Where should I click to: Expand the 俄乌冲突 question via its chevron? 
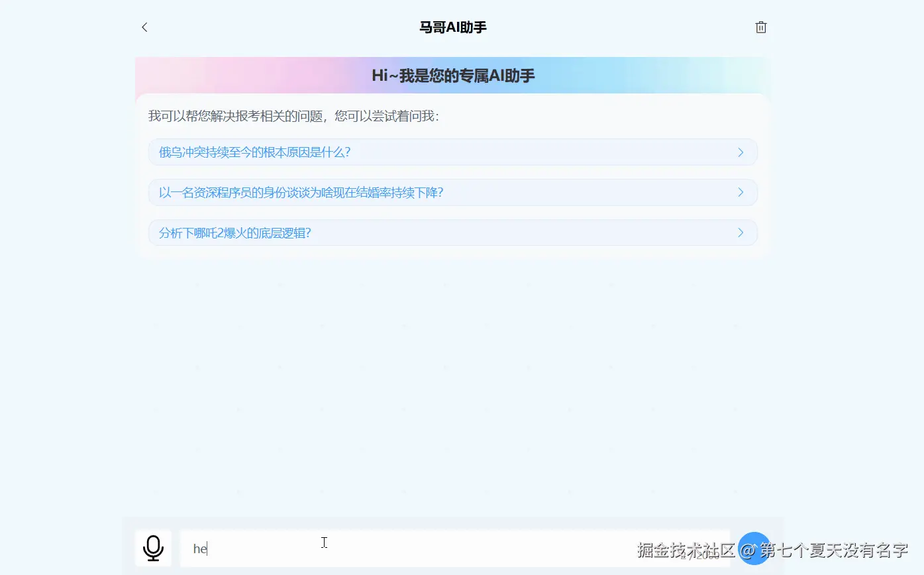tap(741, 152)
